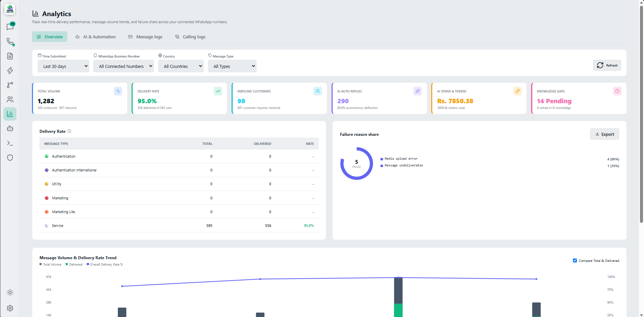644x317 pixels.
Task: Click the Authentication International row label
Action: (74, 170)
